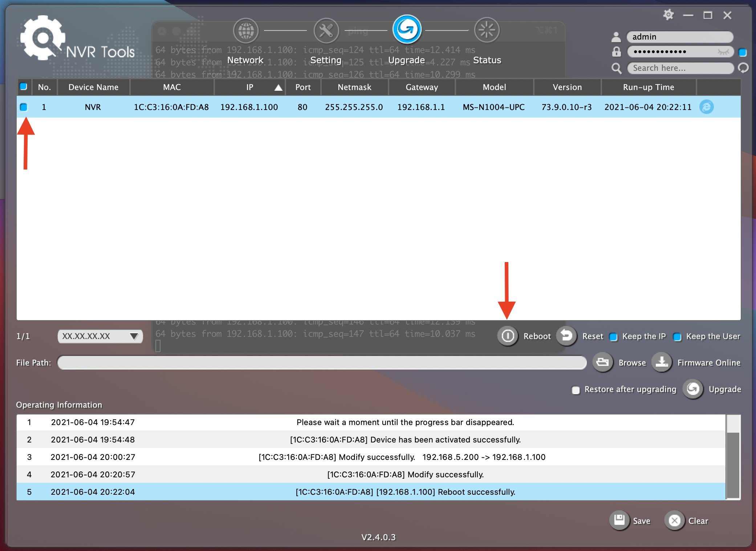
Task: Click the refresh icon beside search
Action: point(743,68)
